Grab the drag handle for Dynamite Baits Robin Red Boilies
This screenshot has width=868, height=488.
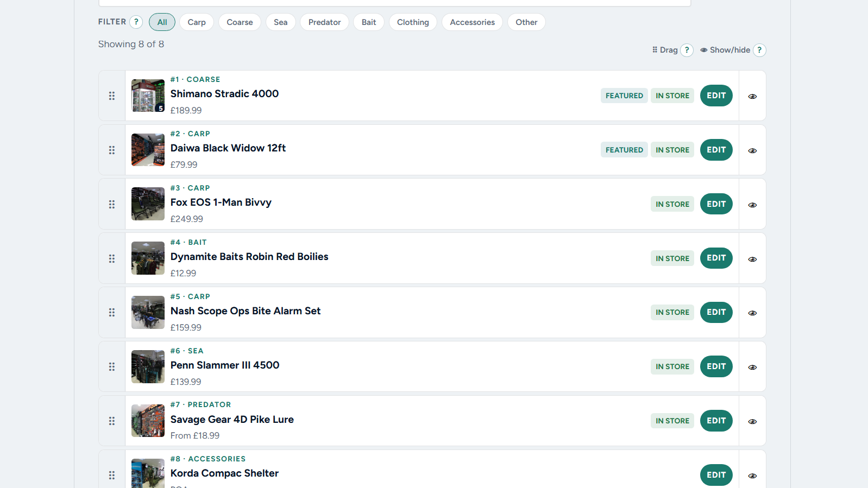(112, 258)
